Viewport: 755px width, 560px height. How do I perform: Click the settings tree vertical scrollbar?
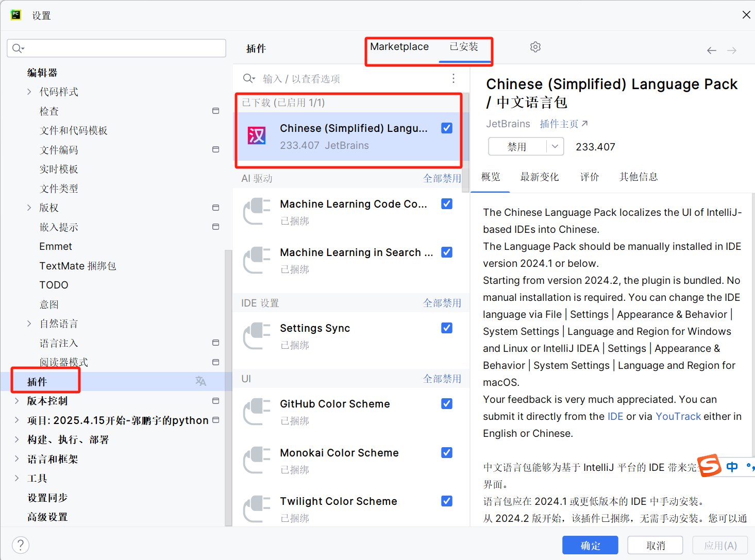click(229, 387)
